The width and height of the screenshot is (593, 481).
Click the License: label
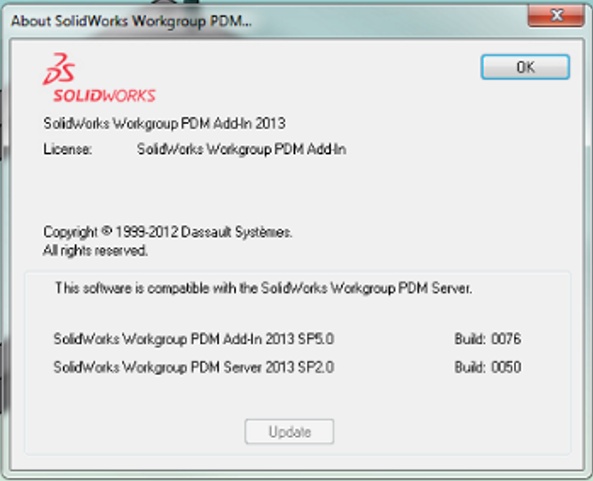68,149
